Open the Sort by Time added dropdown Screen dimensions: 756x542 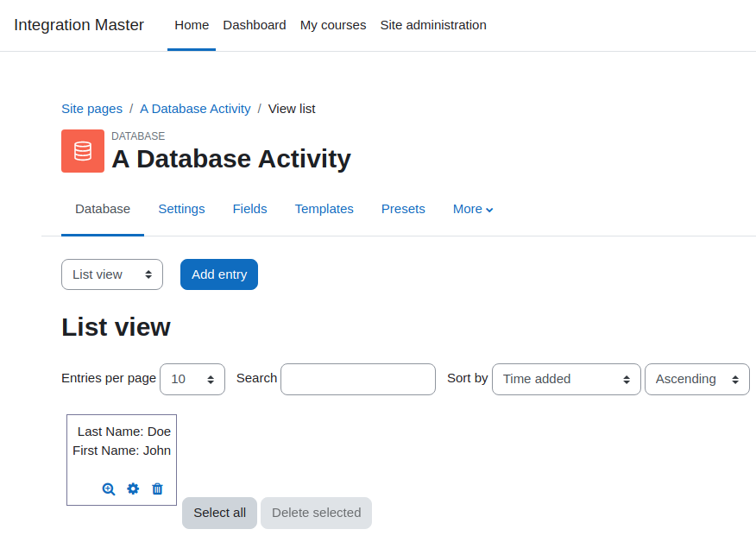click(x=566, y=379)
